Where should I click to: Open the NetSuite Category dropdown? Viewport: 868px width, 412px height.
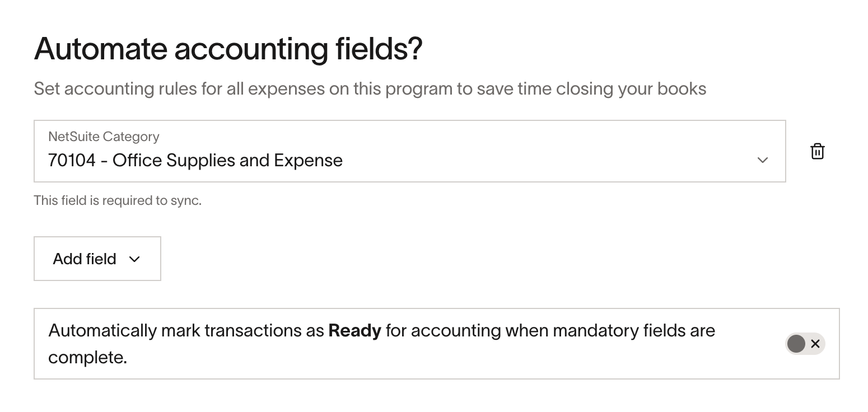click(x=410, y=151)
